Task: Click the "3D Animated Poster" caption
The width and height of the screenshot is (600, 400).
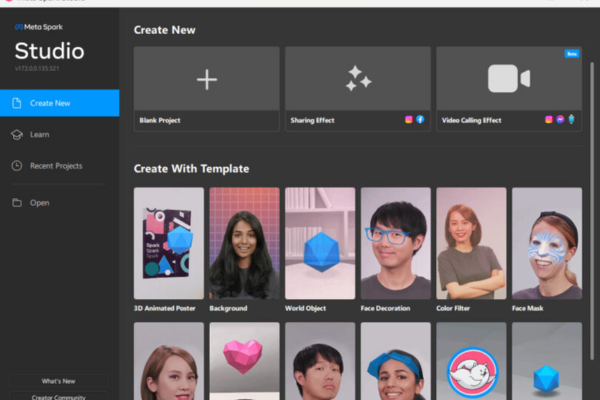Action: click(165, 308)
